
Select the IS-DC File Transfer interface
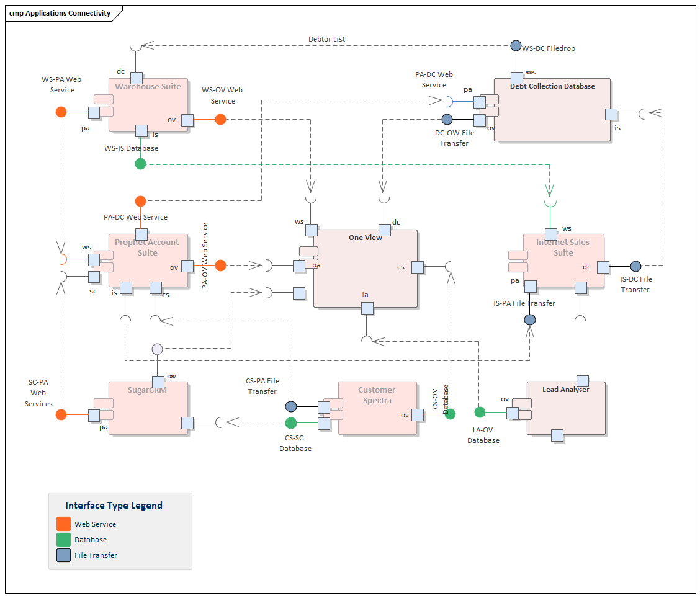pos(635,266)
